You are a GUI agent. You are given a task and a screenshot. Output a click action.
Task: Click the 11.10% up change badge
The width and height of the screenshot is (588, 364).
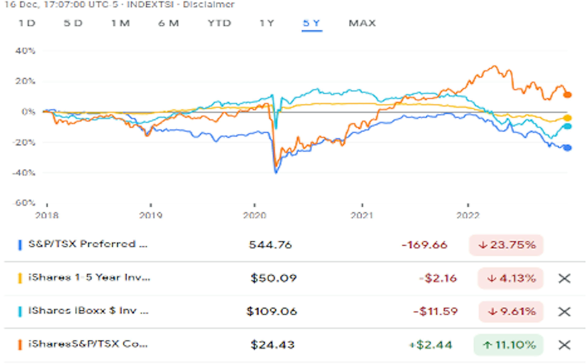click(508, 345)
